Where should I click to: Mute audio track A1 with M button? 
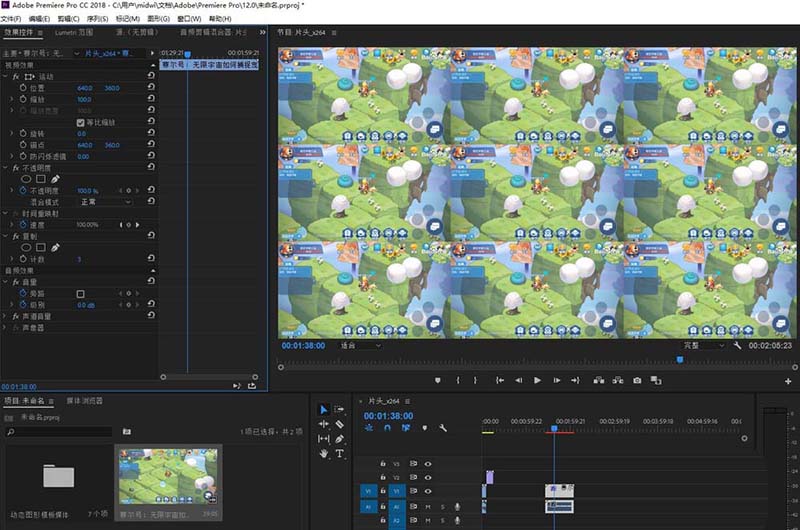(428, 507)
